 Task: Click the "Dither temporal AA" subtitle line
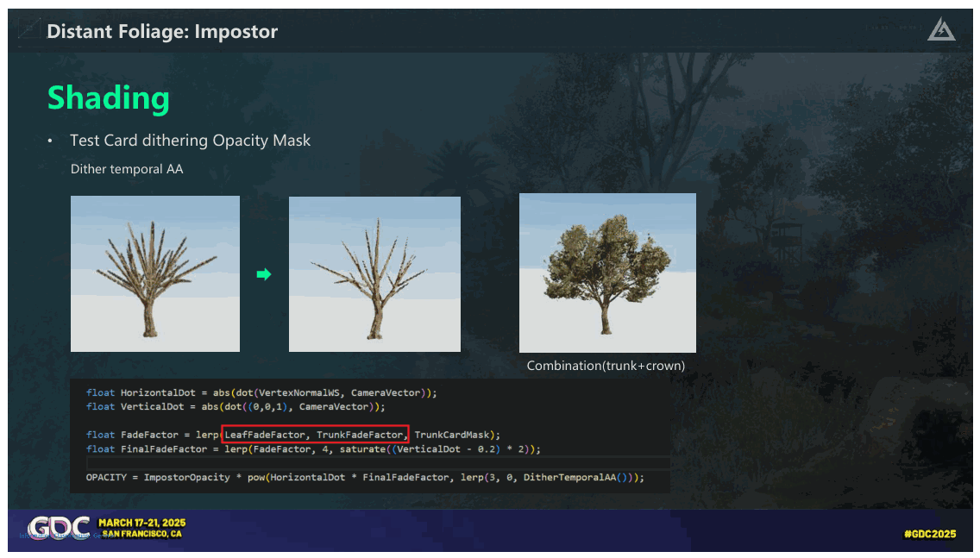coord(127,169)
